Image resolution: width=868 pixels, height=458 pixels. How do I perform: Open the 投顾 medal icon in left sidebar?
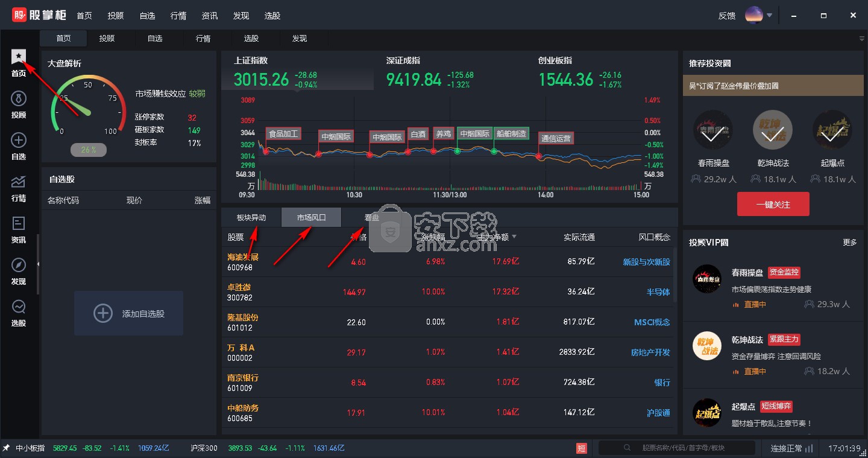pyautogui.click(x=19, y=98)
